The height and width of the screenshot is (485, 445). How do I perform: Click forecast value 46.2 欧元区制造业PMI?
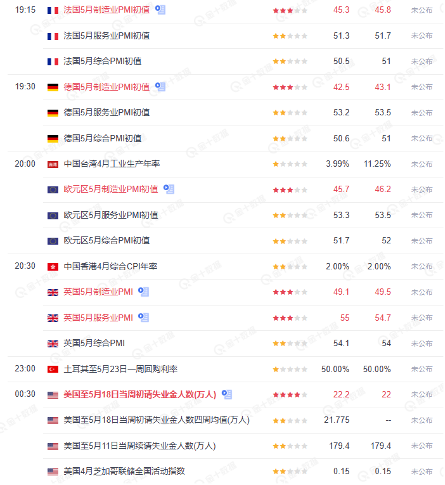pos(383,189)
